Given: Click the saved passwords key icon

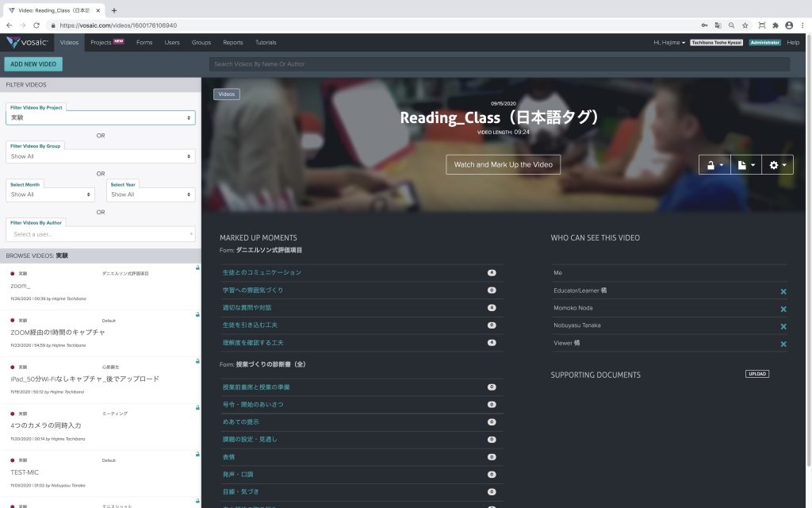Looking at the screenshot, I should [x=704, y=25].
